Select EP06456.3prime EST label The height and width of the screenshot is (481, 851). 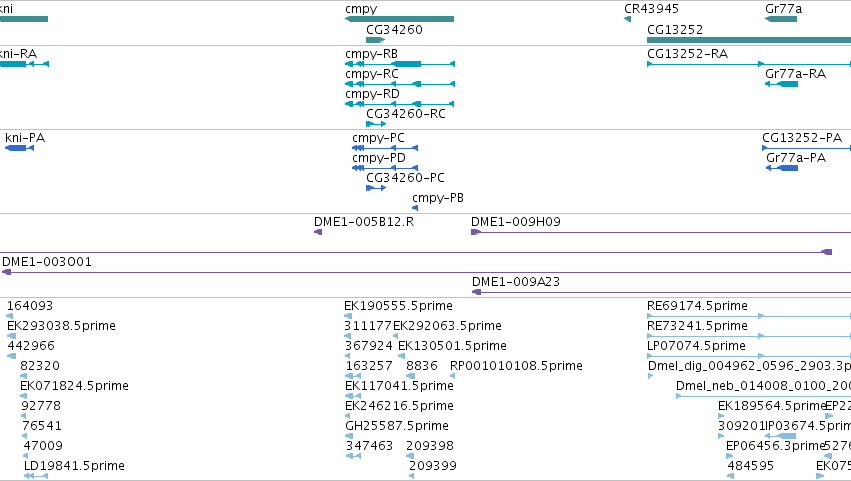click(776, 446)
